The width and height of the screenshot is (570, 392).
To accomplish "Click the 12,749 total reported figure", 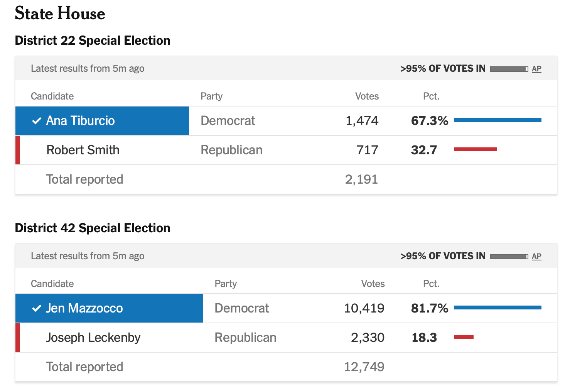I will 364,367.
